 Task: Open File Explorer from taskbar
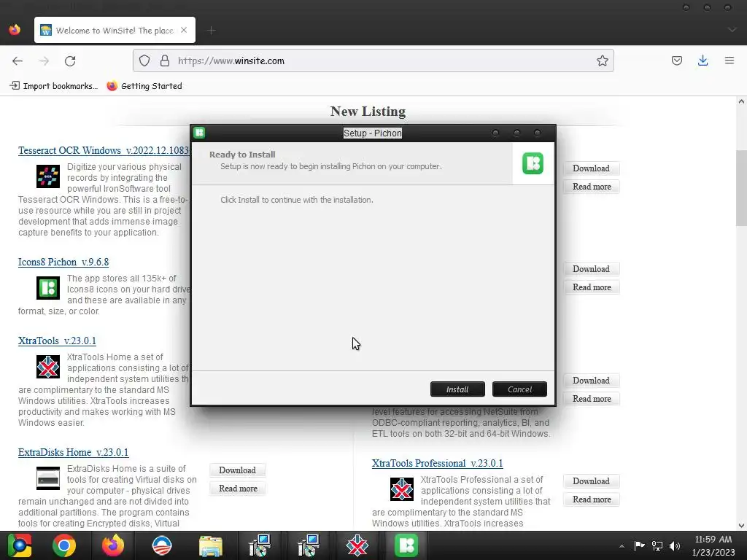[x=211, y=545]
